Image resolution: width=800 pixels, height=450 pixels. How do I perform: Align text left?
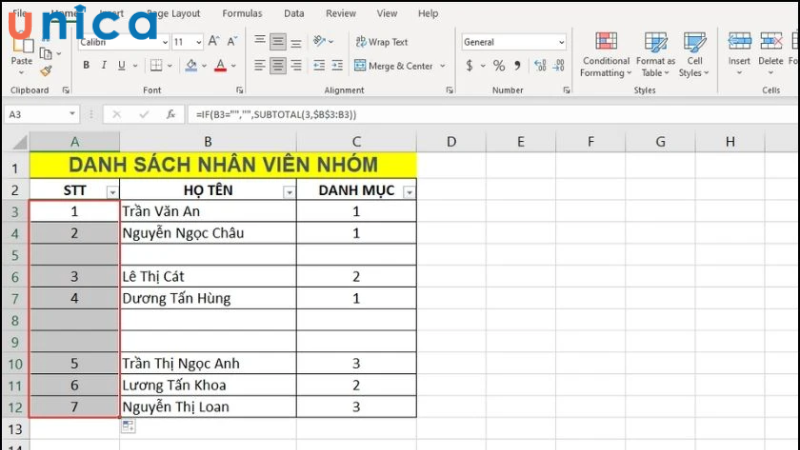click(x=260, y=65)
